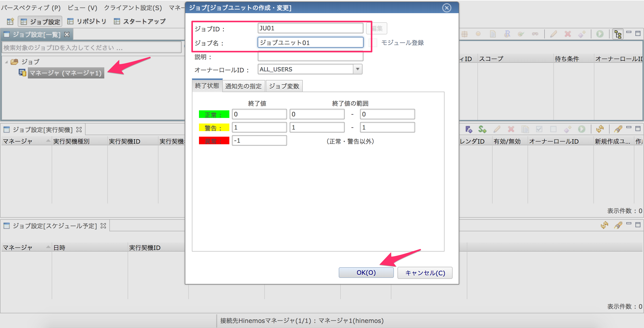
Task: Click the open perspective icon
Action: pos(10,22)
